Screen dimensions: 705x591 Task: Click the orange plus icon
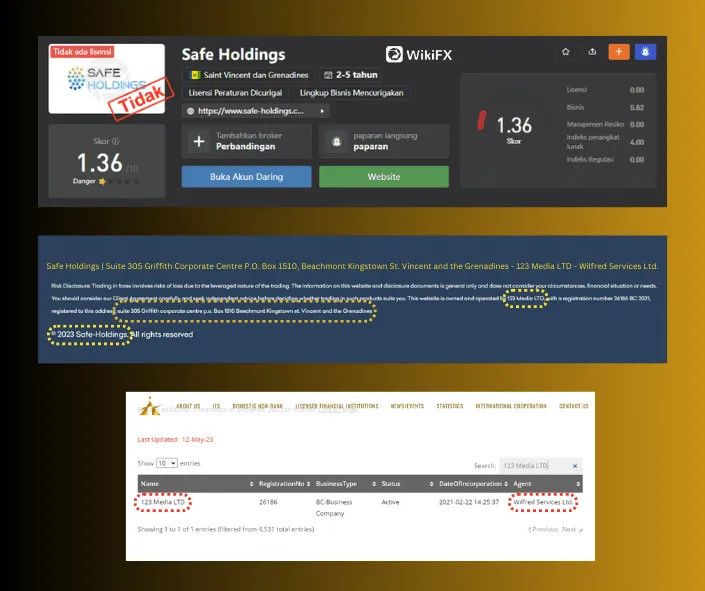[x=619, y=52]
